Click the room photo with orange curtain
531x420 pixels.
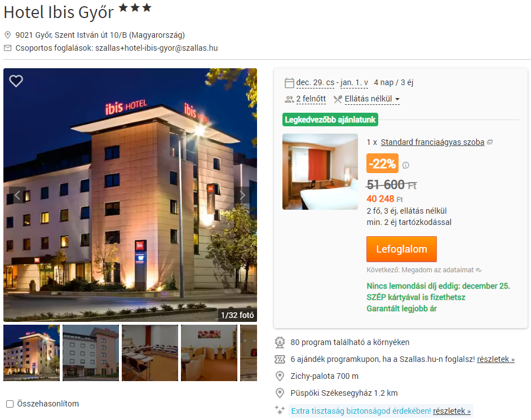320,172
